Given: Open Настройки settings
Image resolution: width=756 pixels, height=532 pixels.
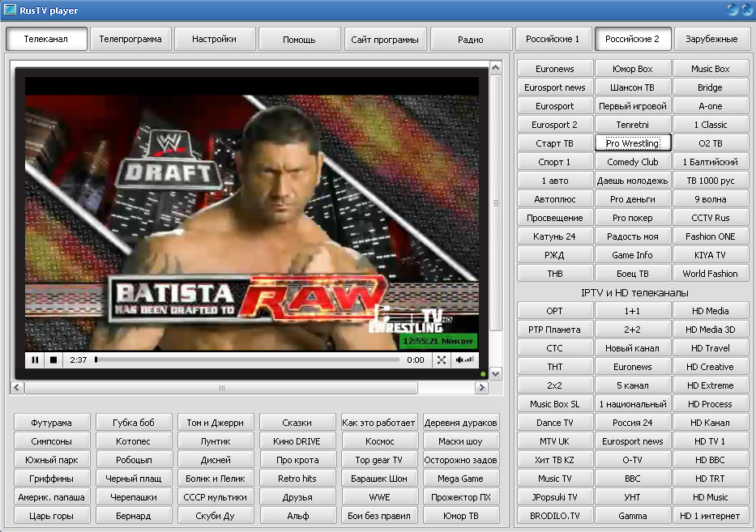Looking at the screenshot, I should (216, 39).
